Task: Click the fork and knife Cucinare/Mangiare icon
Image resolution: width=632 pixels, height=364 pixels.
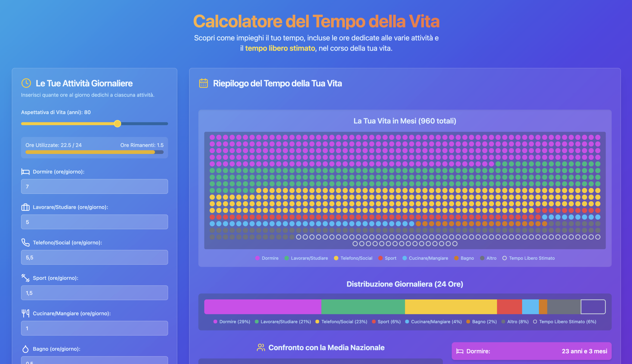Action: (x=25, y=313)
